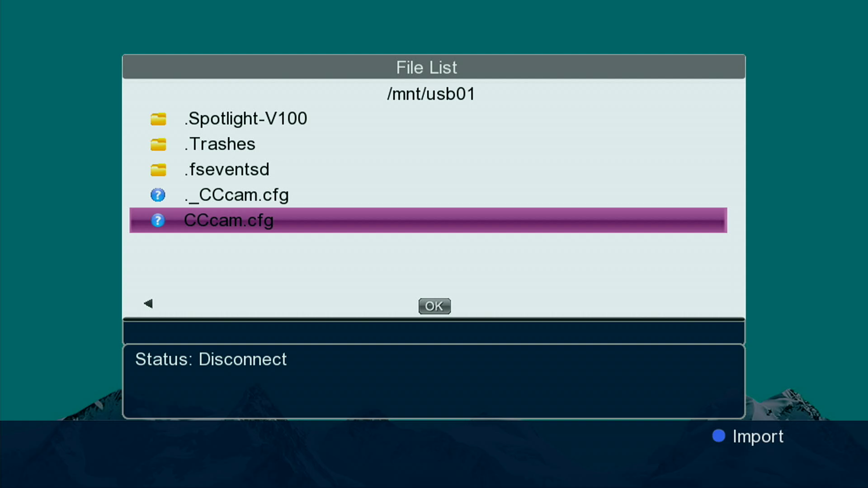
Task: Select the ._CCcam.cfg file name
Action: point(236,195)
